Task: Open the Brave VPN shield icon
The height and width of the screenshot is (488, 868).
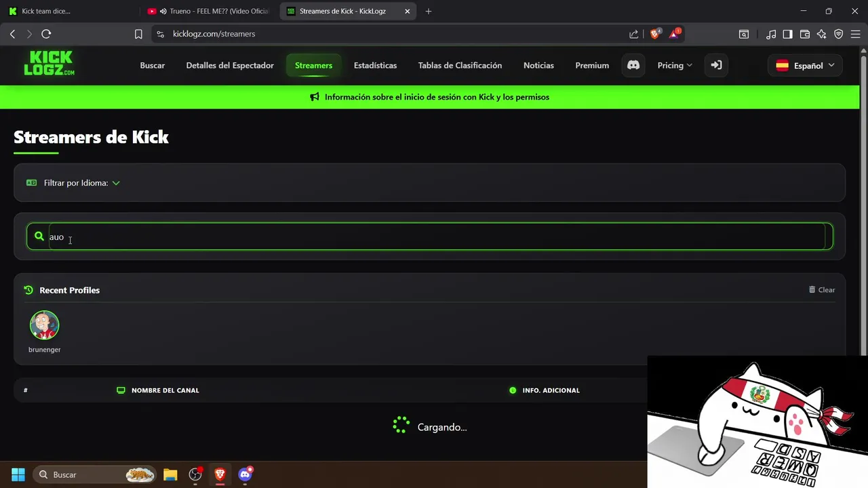Action: [839, 34]
